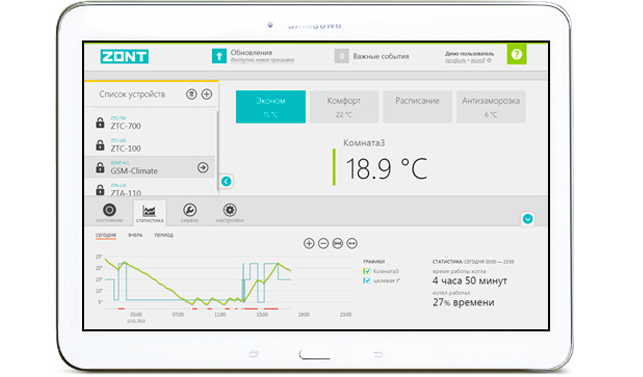Switch to the состояние tab

109,213
